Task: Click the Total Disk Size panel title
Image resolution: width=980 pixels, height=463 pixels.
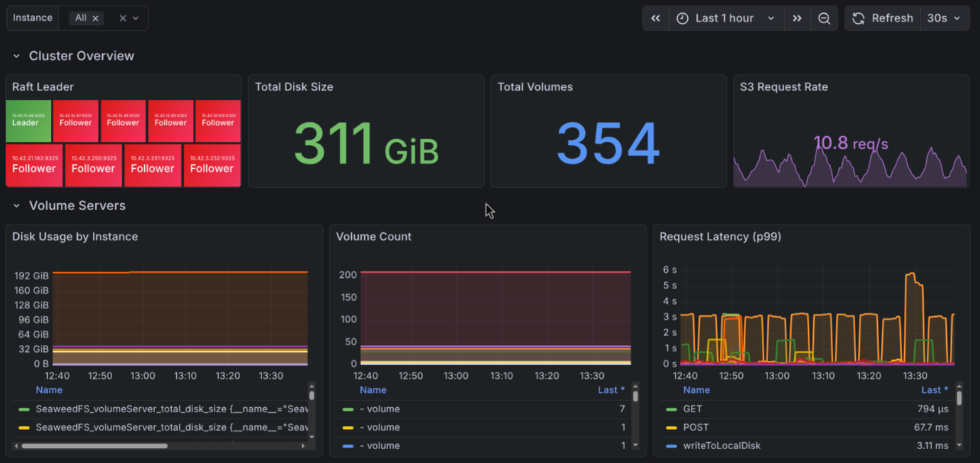Action: [293, 87]
